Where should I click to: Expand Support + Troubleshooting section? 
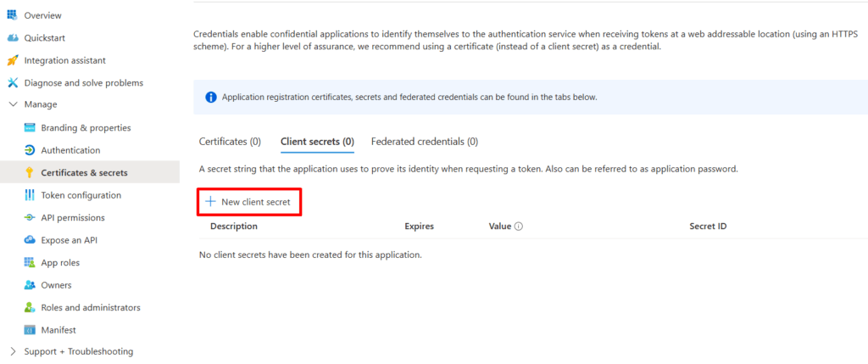tap(13, 351)
